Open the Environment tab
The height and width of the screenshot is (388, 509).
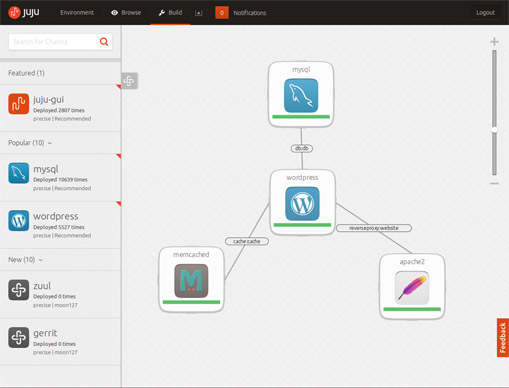(x=77, y=13)
